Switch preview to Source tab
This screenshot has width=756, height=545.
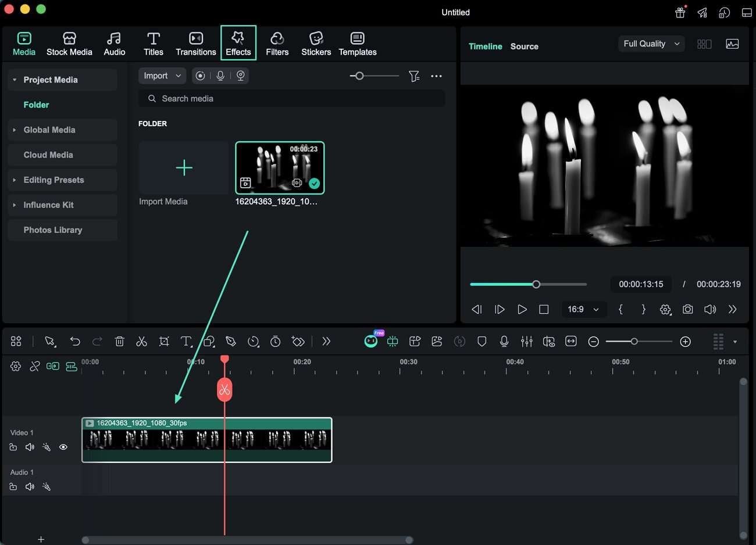click(x=524, y=46)
